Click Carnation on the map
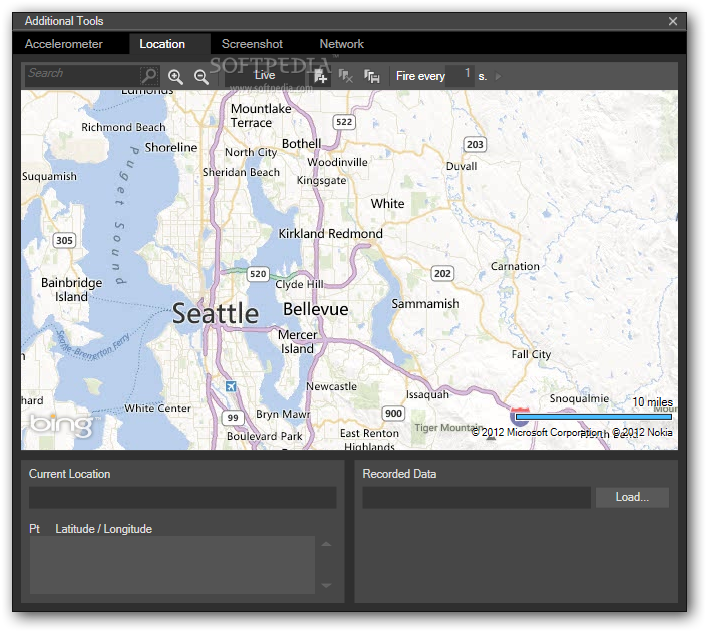 tap(515, 266)
